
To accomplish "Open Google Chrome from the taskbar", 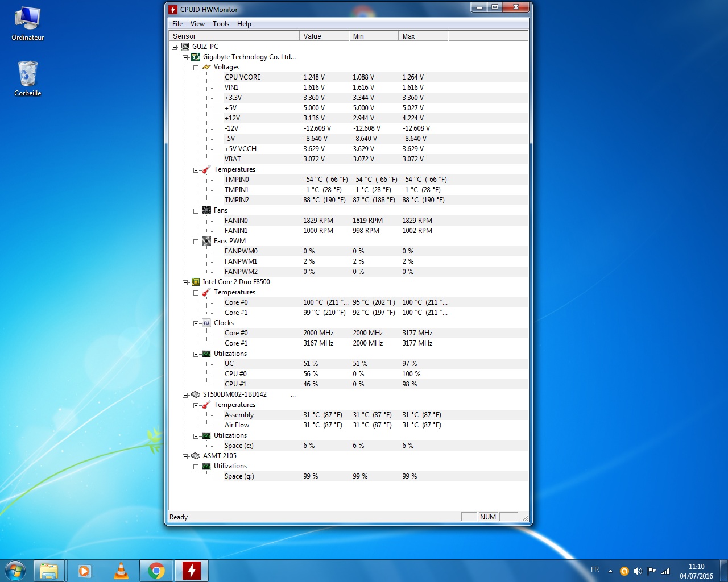I will click(156, 571).
